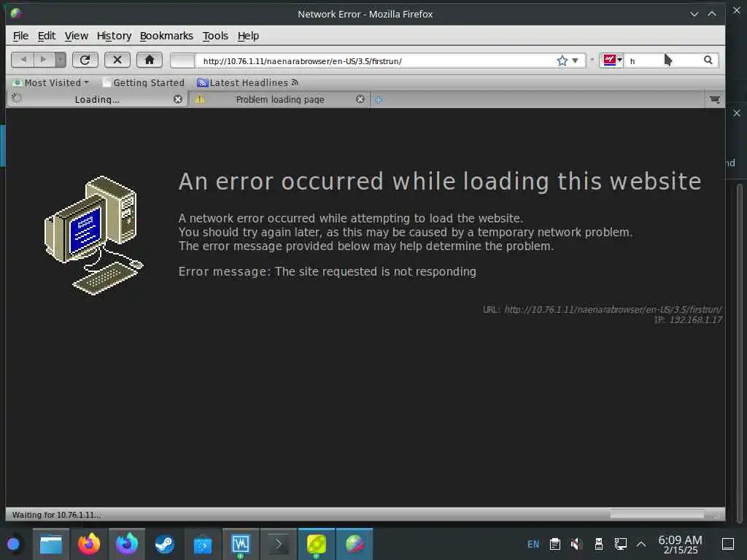Launch Steam from the taskbar

pos(165,544)
